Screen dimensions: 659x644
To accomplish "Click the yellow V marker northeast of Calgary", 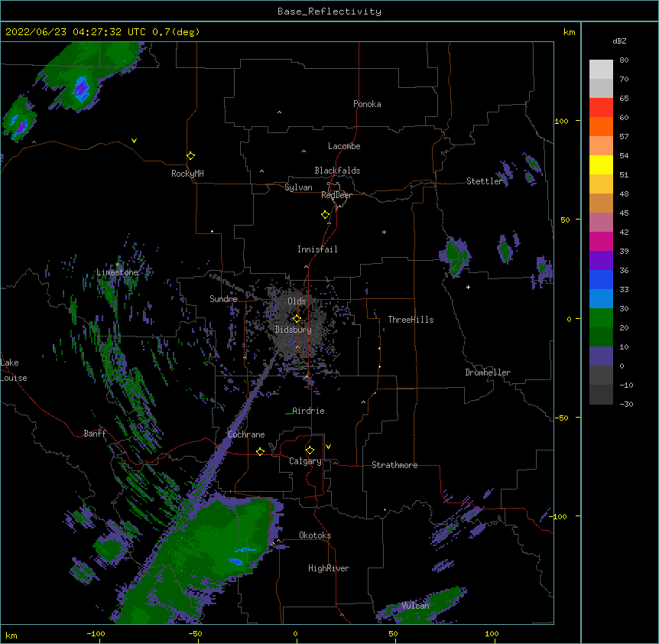I will tap(328, 447).
